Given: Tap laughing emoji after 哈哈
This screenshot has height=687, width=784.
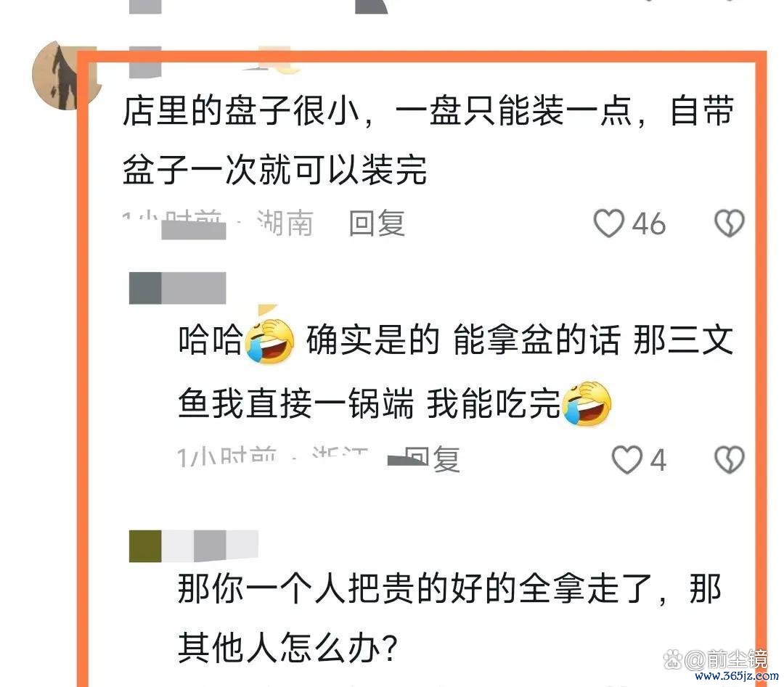Looking at the screenshot, I should 270,340.
